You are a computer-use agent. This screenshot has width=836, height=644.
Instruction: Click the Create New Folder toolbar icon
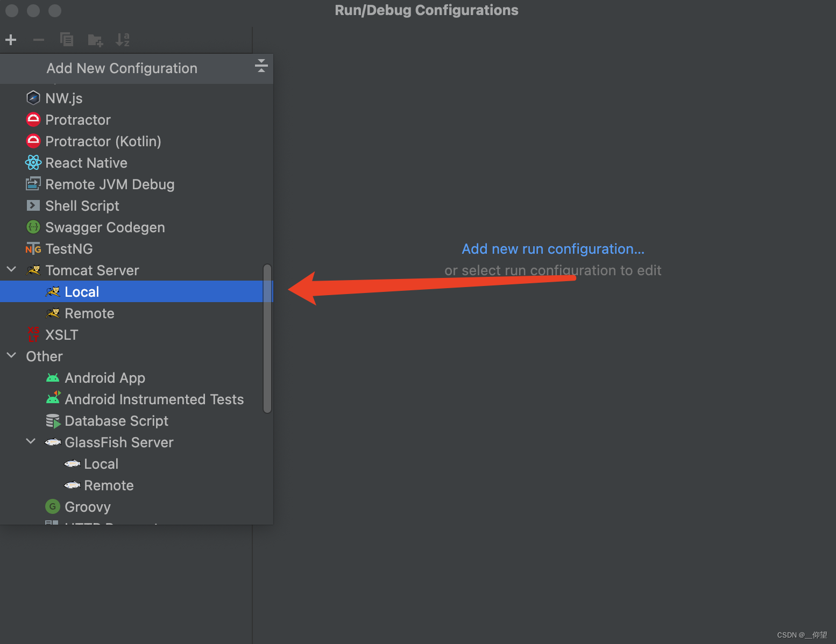[x=95, y=40]
